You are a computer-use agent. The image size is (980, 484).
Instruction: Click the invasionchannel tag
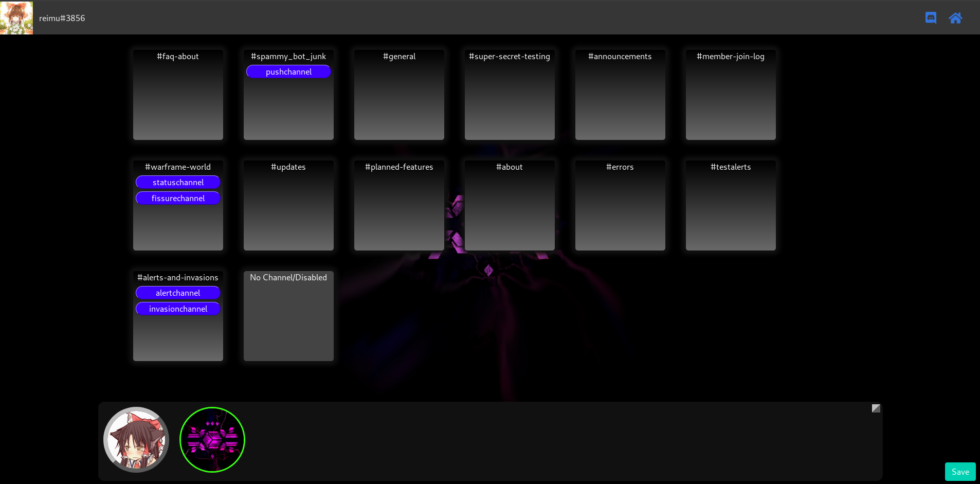coord(178,309)
